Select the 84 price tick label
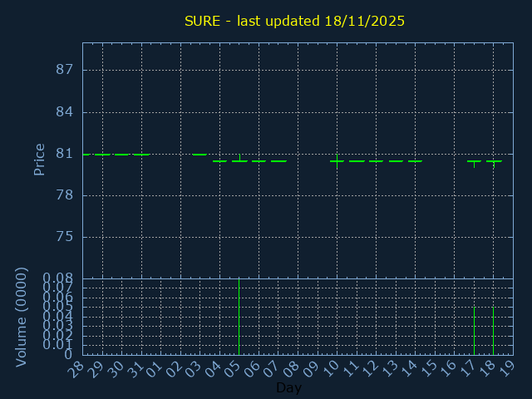The height and width of the screenshot is (399, 532). [x=64, y=112]
